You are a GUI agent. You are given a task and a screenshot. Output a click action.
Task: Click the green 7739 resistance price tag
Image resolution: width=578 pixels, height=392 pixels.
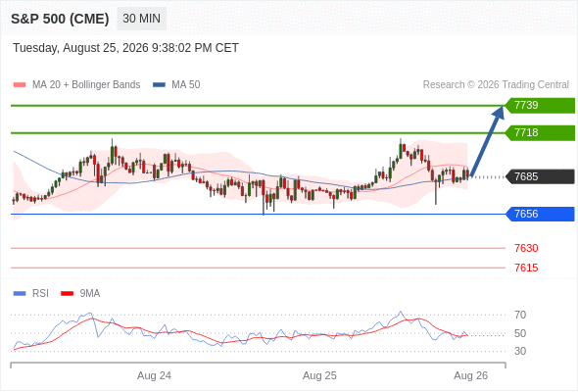coord(540,106)
